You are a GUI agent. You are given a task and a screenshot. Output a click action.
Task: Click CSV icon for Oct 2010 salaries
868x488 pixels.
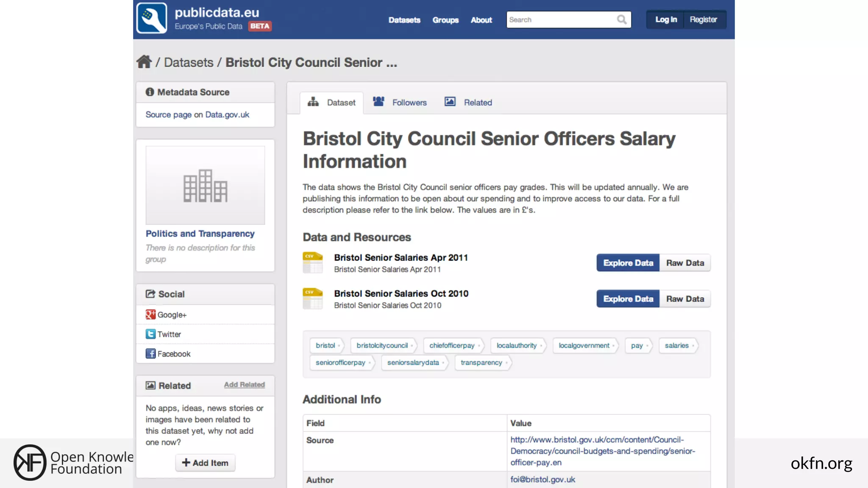pos(313,299)
